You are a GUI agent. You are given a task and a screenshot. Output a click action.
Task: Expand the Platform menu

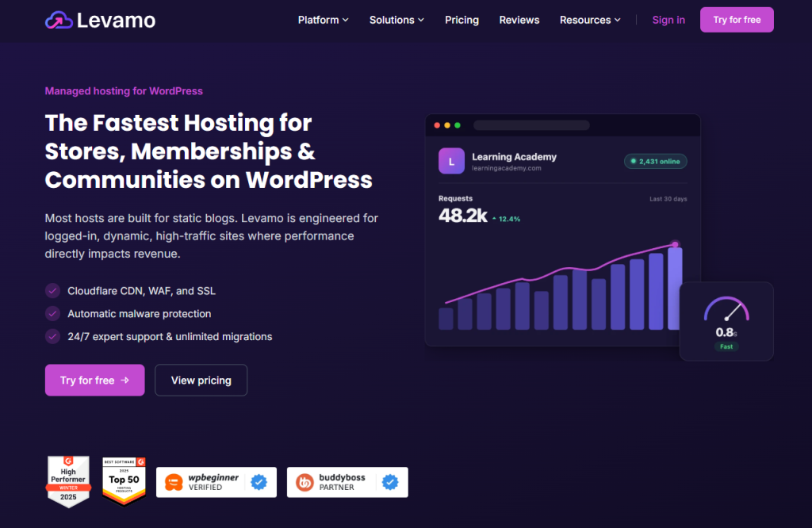[x=324, y=20]
